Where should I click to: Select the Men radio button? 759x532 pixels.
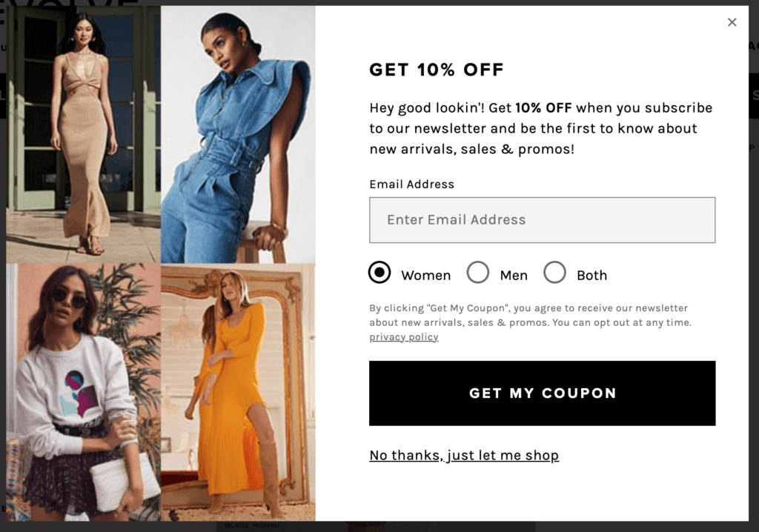coord(478,273)
